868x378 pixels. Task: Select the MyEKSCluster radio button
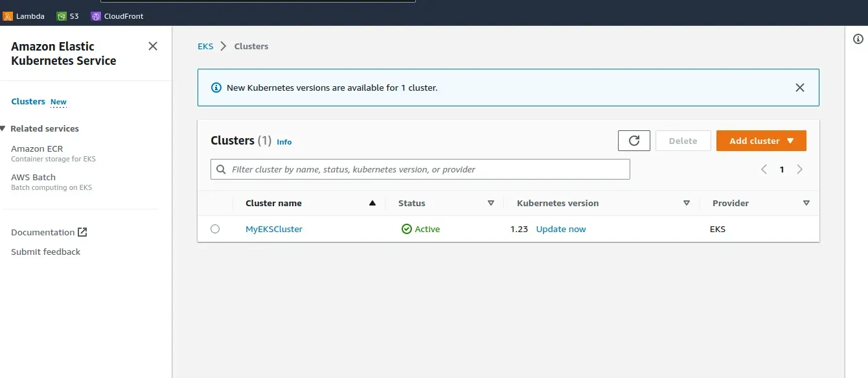point(215,229)
